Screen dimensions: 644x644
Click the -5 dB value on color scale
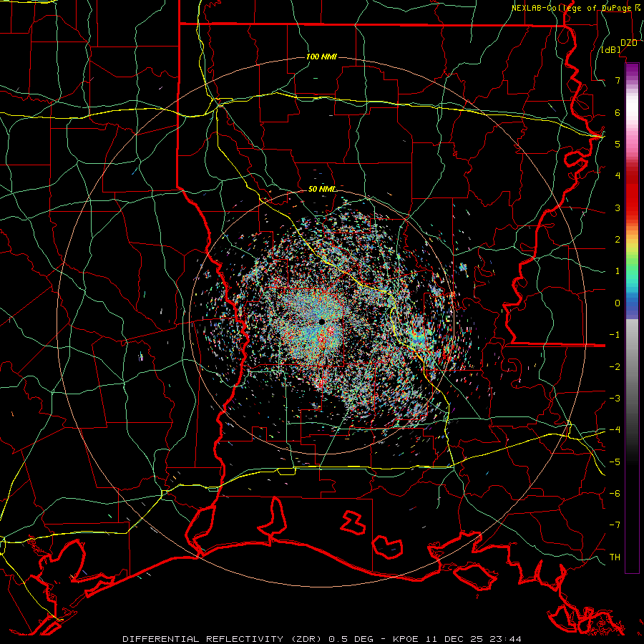pos(615,462)
